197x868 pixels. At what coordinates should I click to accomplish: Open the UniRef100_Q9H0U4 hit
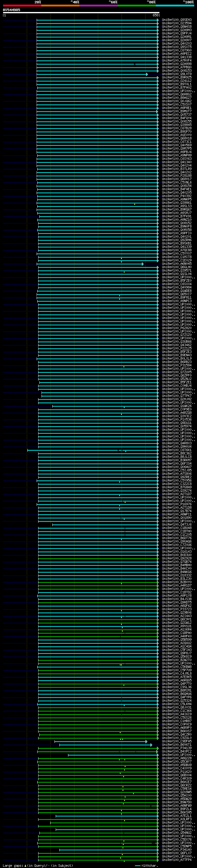click(x=177, y=446)
